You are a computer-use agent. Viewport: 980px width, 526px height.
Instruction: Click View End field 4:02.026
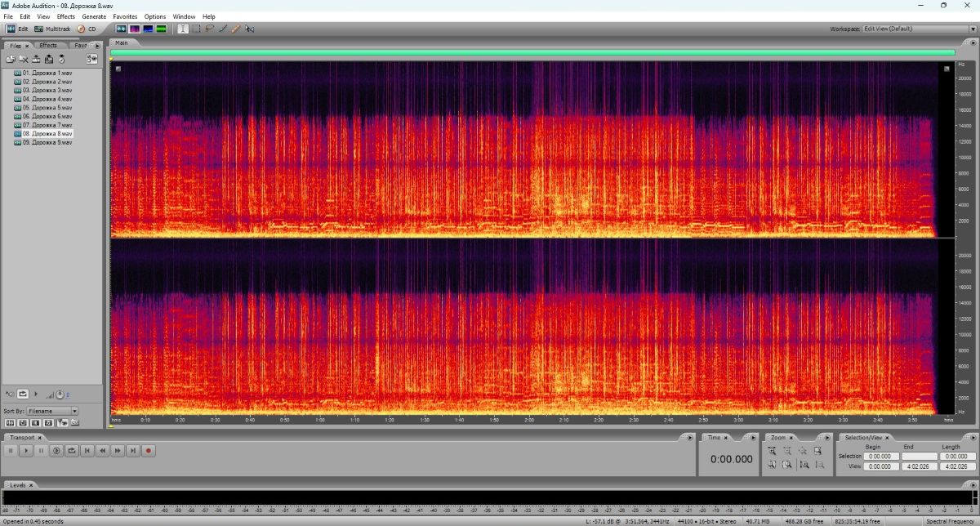click(x=920, y=466)
